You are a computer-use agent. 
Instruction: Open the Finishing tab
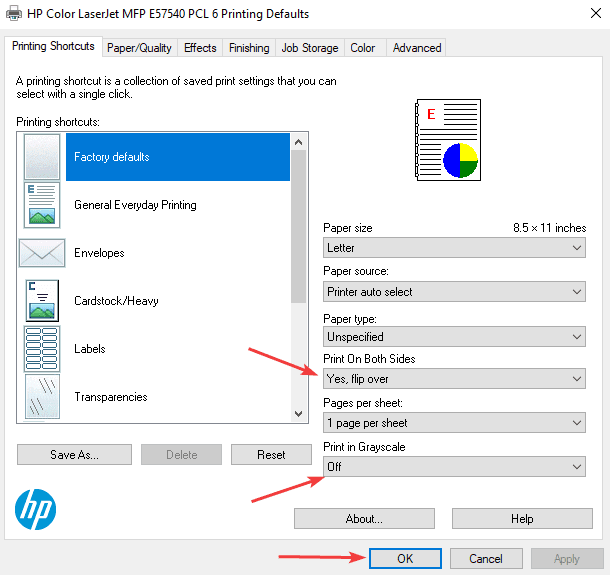point(248,48)
